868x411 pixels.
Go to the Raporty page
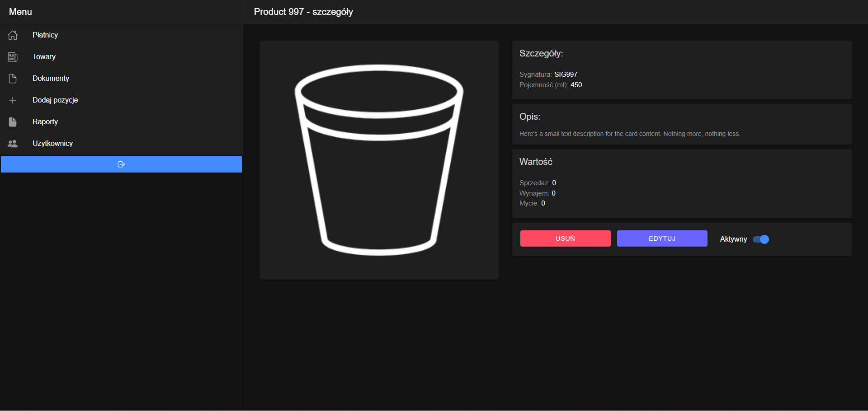click(x=45, y=121)
